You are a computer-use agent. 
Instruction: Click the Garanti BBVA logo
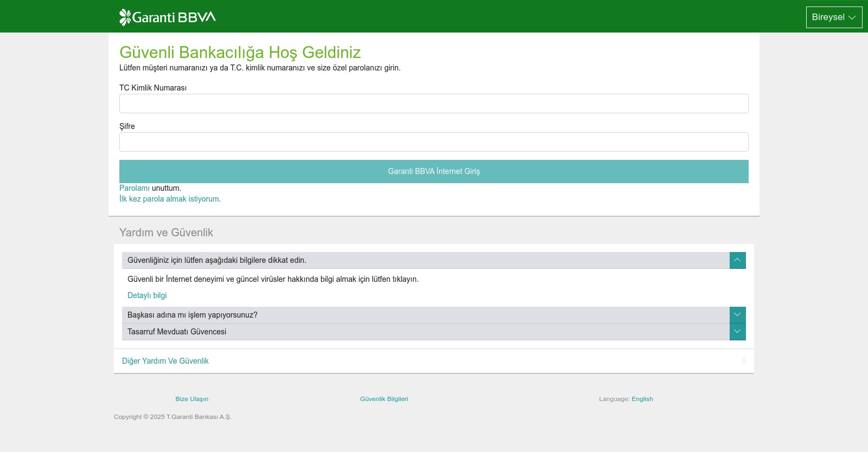[x=168, y=17]
